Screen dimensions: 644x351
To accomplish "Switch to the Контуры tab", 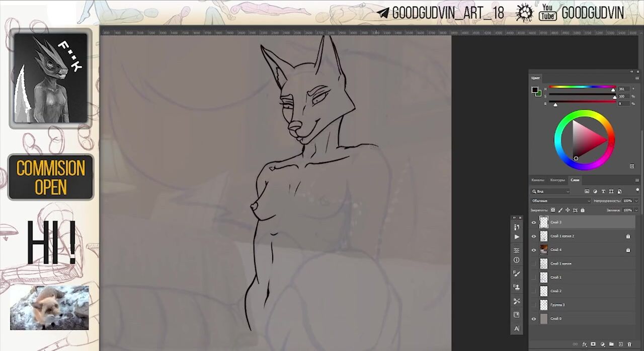I will [x=557, y=180].
